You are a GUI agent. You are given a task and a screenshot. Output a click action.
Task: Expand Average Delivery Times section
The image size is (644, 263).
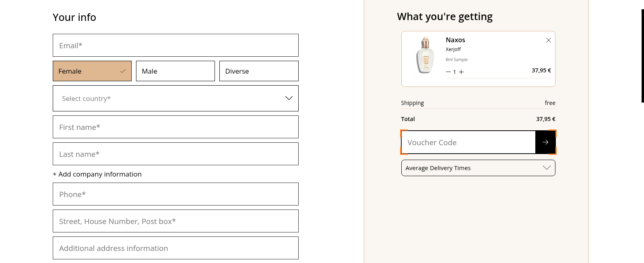478,168
